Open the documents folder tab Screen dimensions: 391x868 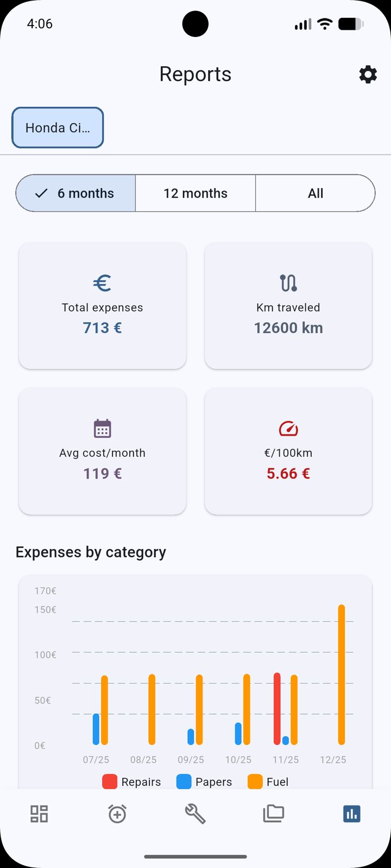tap(274, 814)
